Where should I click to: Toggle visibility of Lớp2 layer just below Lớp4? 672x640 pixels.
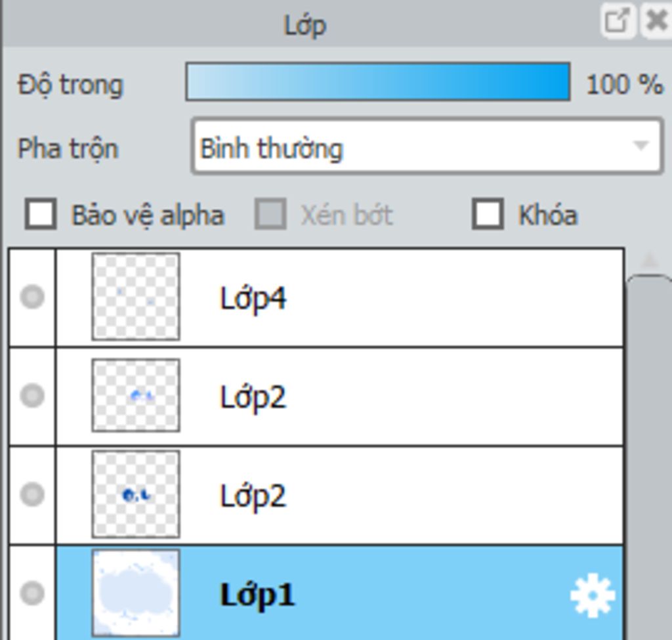point(32,395)
